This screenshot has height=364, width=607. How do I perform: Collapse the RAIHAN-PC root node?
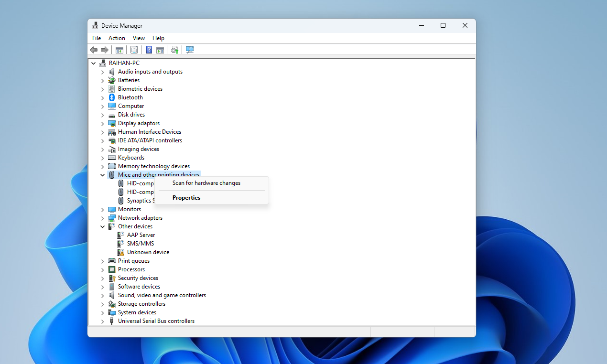point(93,63)
